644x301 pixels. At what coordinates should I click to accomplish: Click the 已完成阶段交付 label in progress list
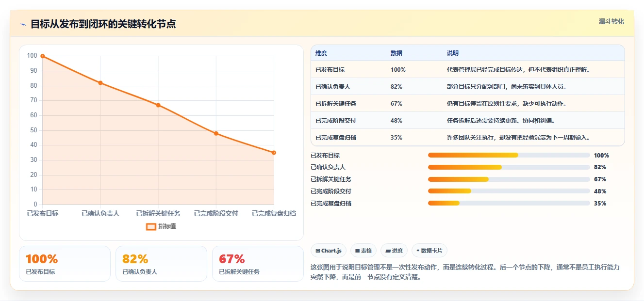[x=331, y=191]
